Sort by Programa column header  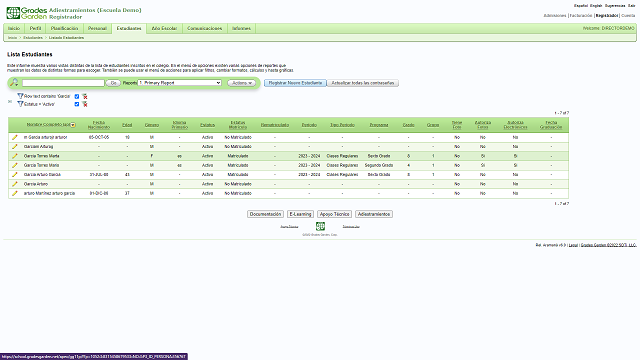[x=379, y=125]
